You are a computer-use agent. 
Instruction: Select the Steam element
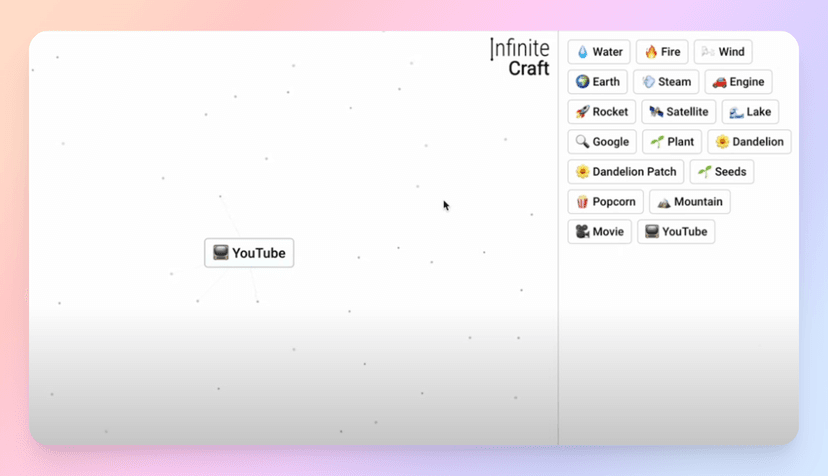tap(666, 82)
